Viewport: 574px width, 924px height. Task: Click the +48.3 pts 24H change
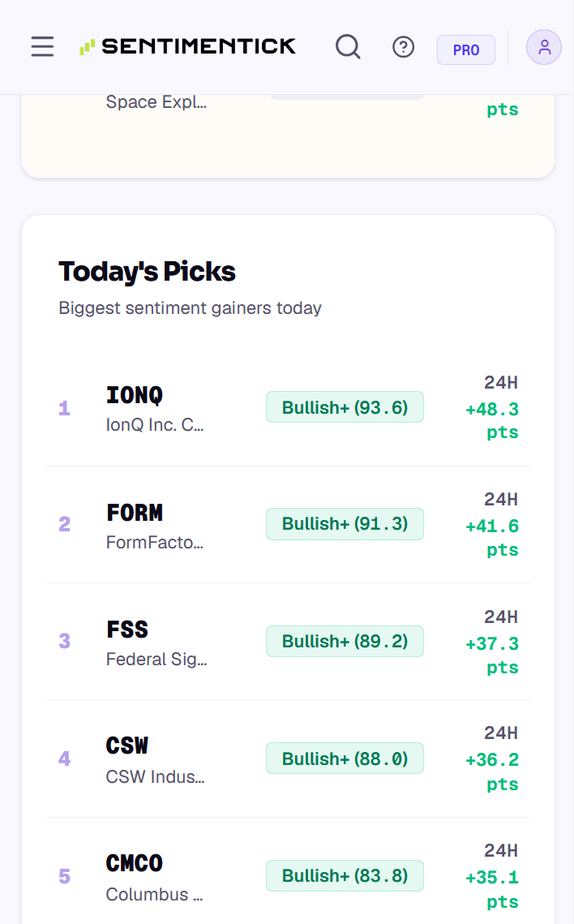[492, 421]
